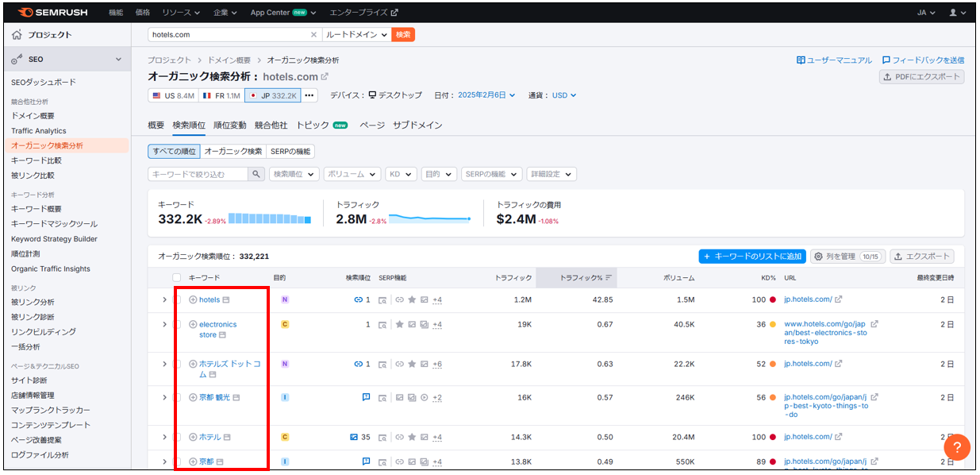Click the PDFにエクスポート button
Screen dimensions: 980x475
tap(922, 77)
